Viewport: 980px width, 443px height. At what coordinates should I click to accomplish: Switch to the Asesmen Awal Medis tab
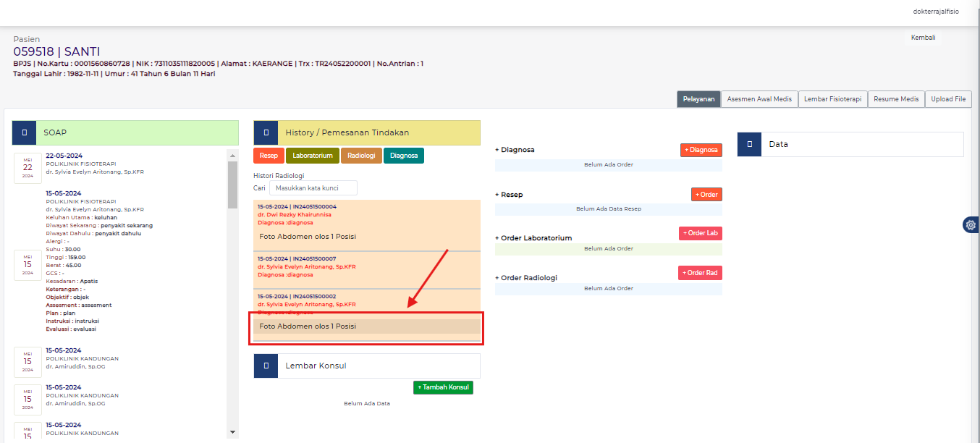point(759,99)
